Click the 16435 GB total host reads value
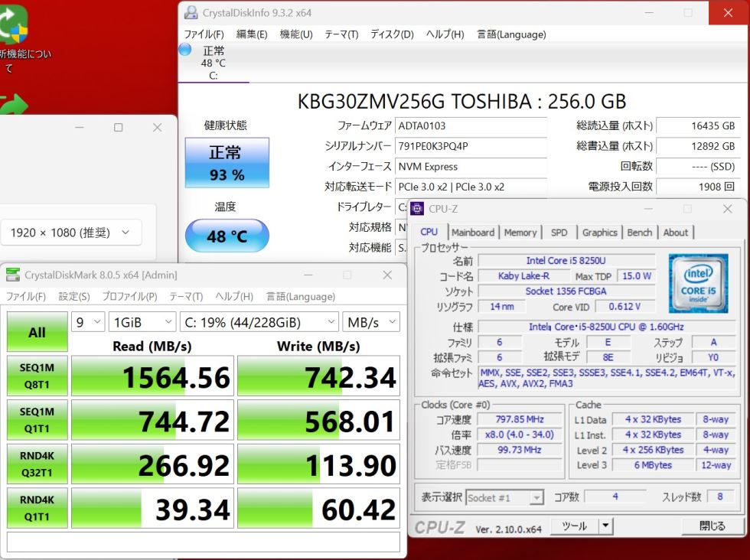 coord(698,125)
